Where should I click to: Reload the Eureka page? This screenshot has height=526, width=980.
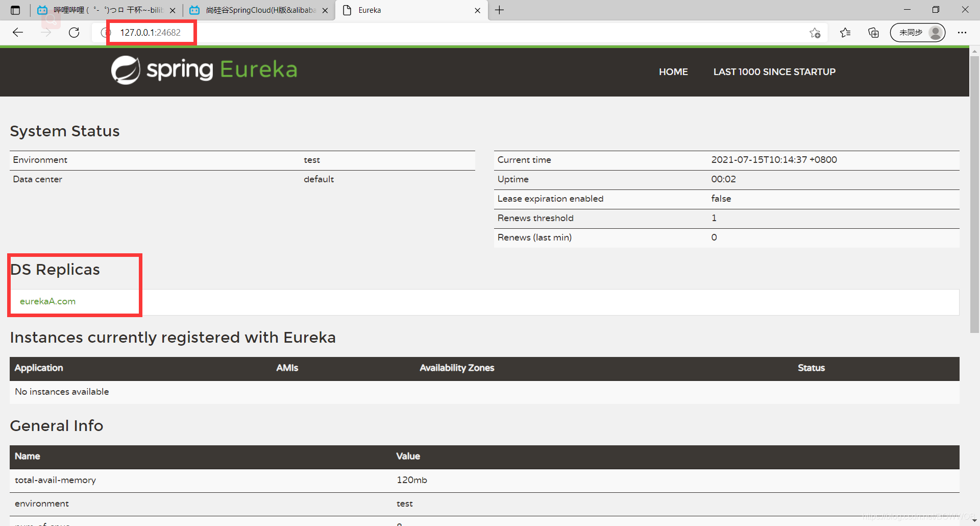(x=74, y=33)
